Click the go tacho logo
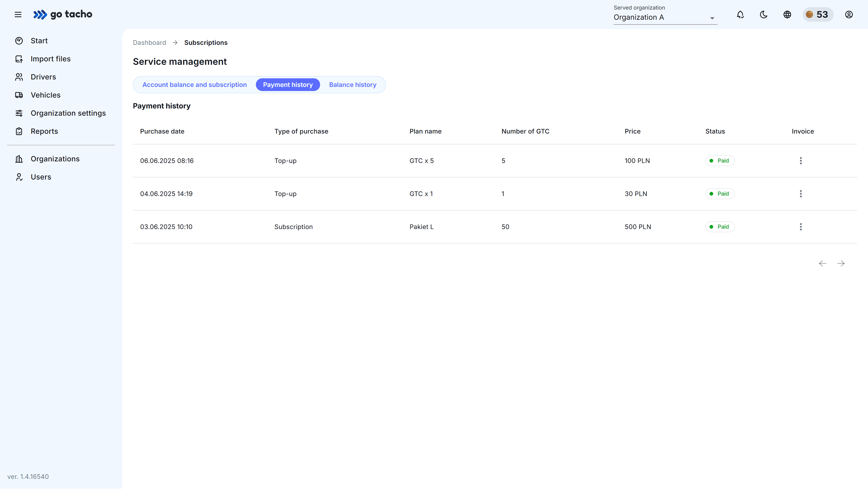 (63, 14)
